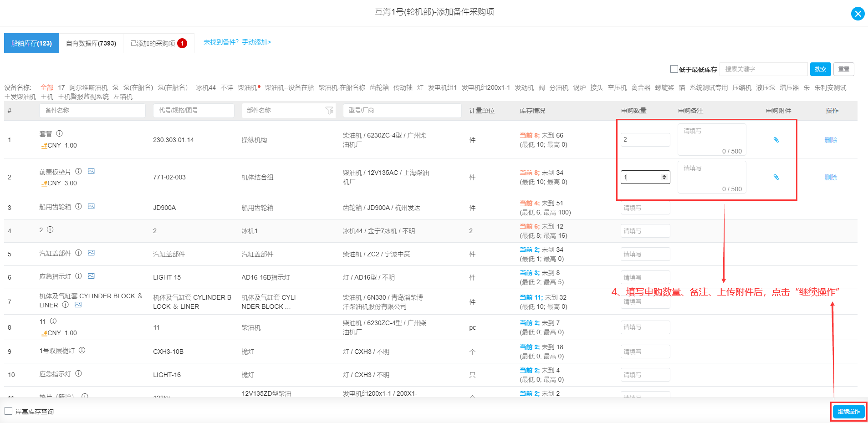Viewport: 868px width, 423px height.
Task: Click cell text CXH3-10B
Action: (168, 352)
